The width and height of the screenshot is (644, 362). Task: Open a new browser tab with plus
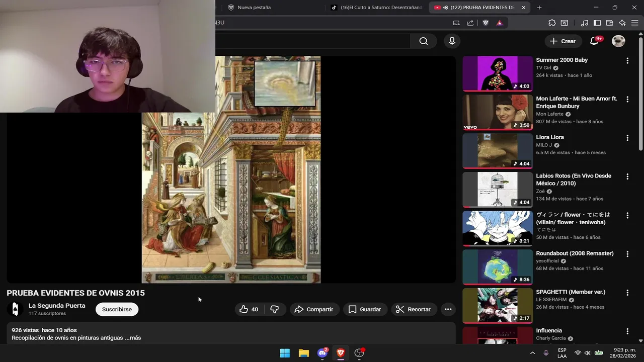(539, 8)
